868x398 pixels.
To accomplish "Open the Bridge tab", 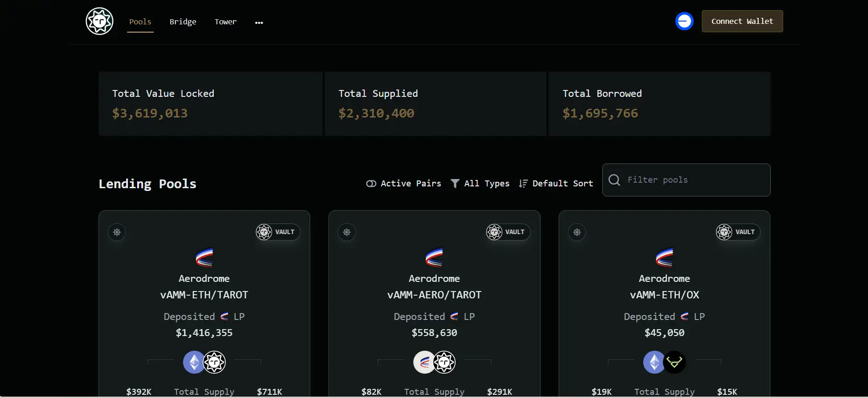I will [183, 22].
